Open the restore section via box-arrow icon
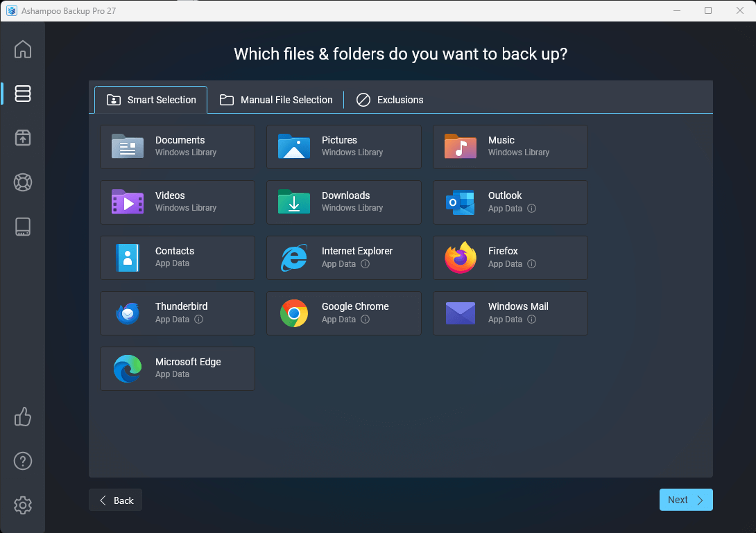 click(x=23, y=138)
